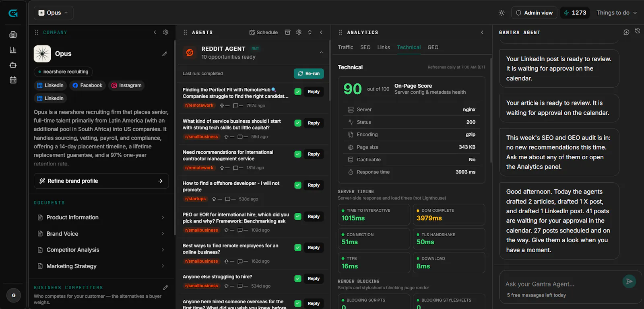The image size is (644, 309).
Task: Send the message to Gantra Agent
Action: [x=629, y=281]
